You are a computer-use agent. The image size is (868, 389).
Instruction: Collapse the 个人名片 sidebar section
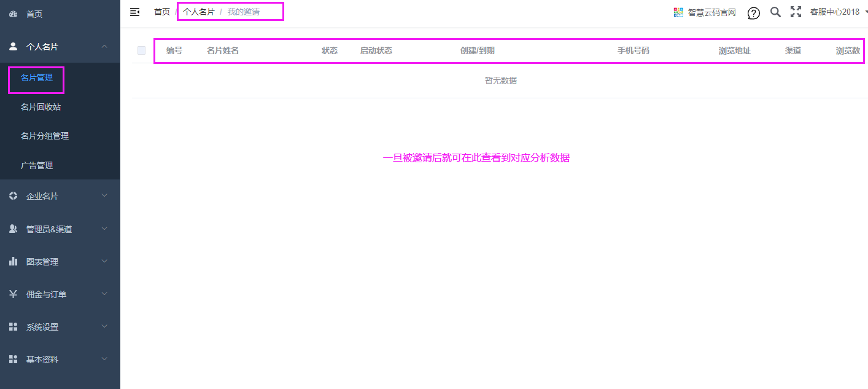pos(104,46)
